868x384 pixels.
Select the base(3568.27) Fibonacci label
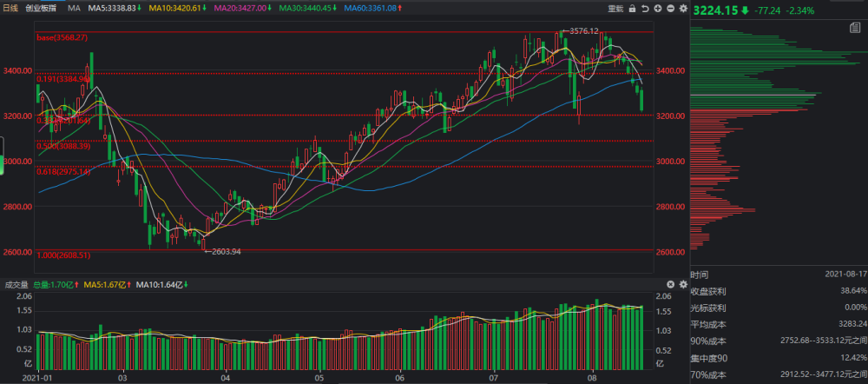point(62,37)
